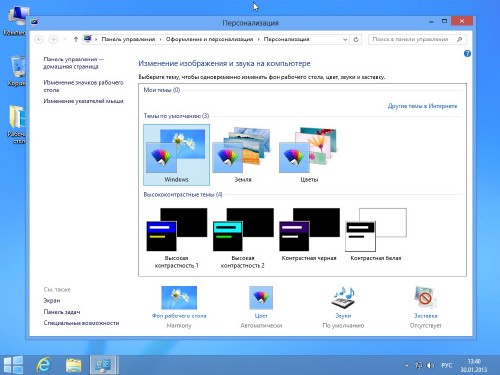
Task: Open File Explorer from taskbar
Action: (x=74, y=365)
